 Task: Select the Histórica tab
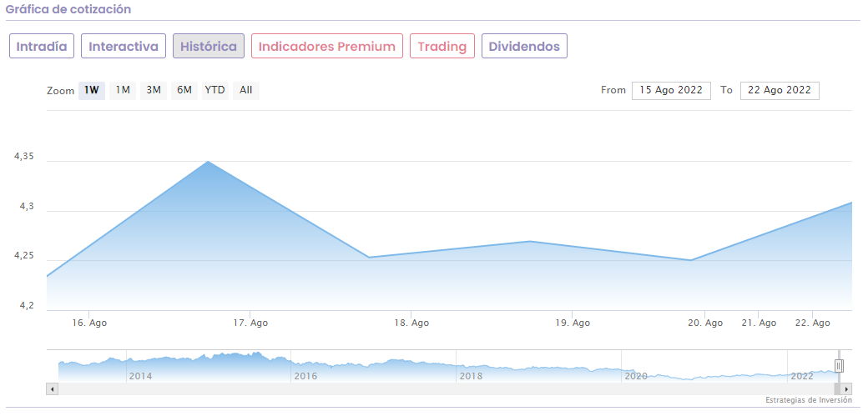coord(209,46)
